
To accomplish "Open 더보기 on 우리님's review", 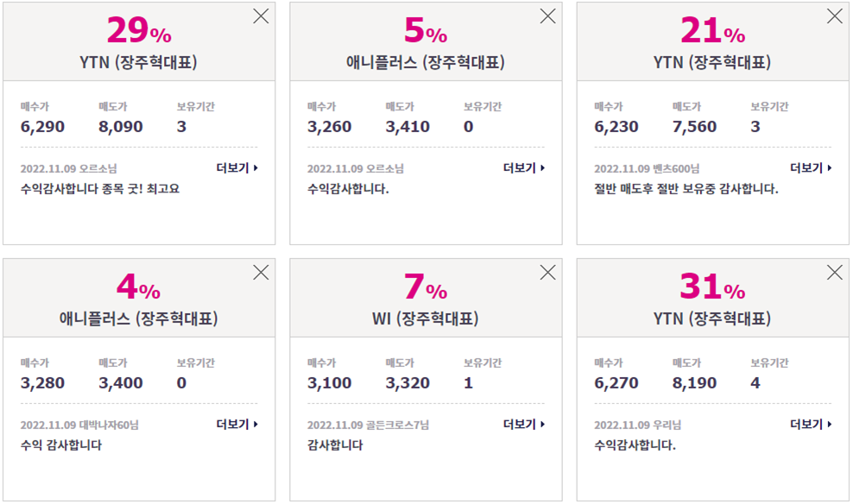I will coord(811,424).
